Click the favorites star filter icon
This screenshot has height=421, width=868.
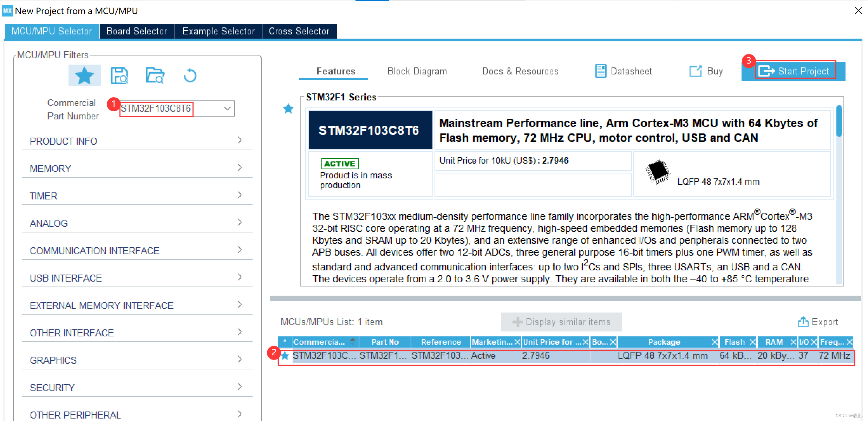click(x=84, y=75)
